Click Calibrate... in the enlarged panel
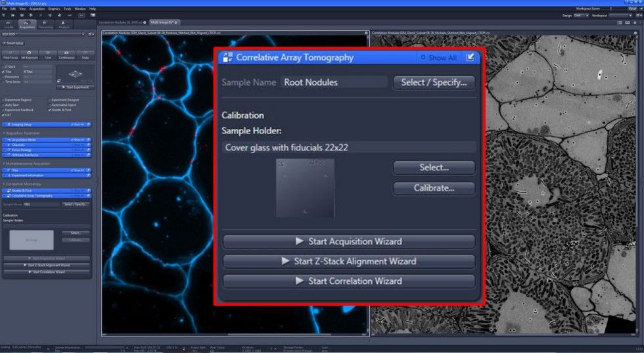The height and width of the screenshot is (353, 644). (434, 188)
